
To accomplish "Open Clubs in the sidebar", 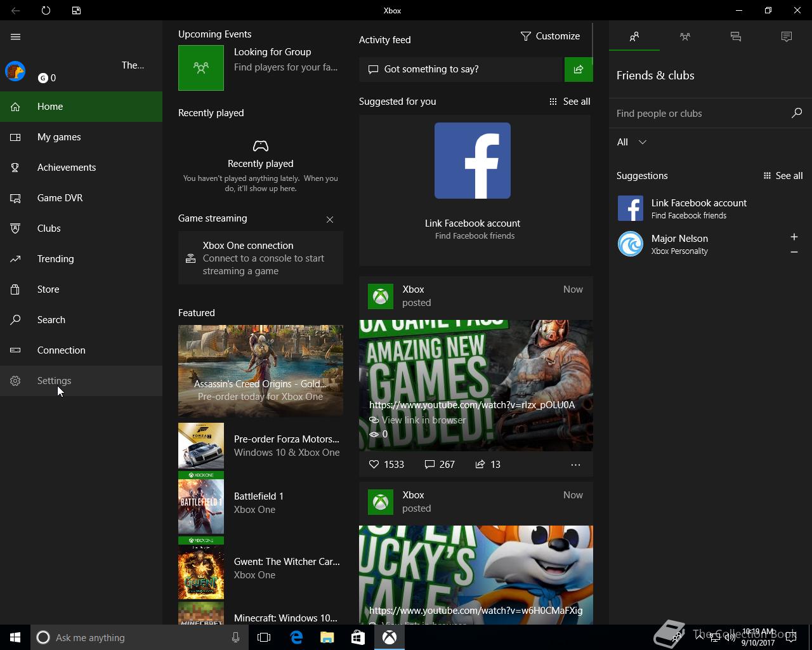I will click(81, 229).
